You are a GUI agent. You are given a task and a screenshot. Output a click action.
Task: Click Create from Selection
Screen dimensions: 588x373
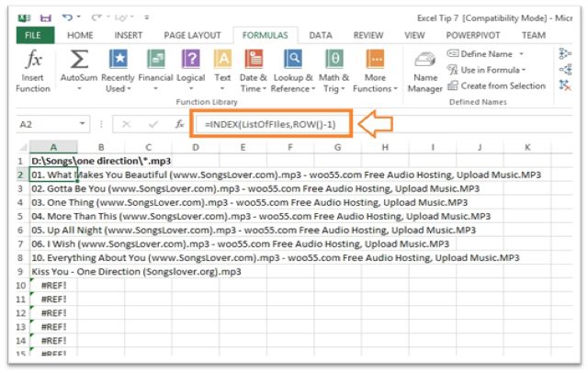[496, 85]
